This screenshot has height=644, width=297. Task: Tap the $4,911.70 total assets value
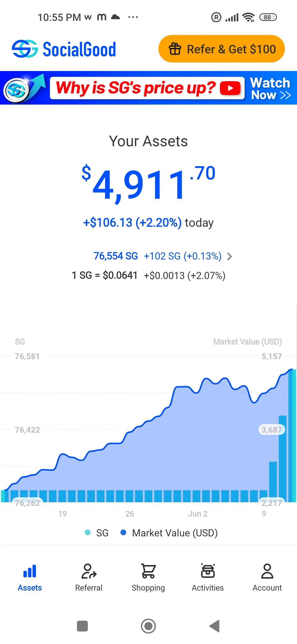[x=148, y=183]
